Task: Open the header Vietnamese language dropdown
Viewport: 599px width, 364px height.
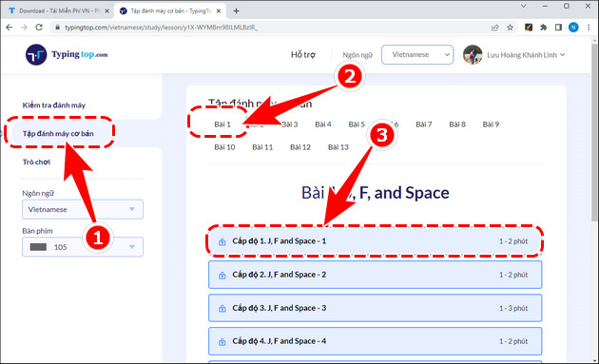Action: [417, 54]
